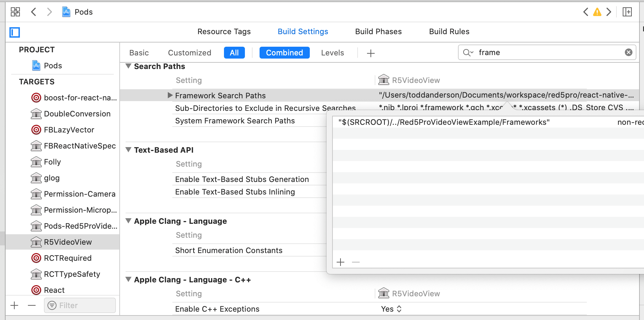This screenshot has height=320, width=644.
Task: Show only Customized build settings
Action: tap(189, 53)
